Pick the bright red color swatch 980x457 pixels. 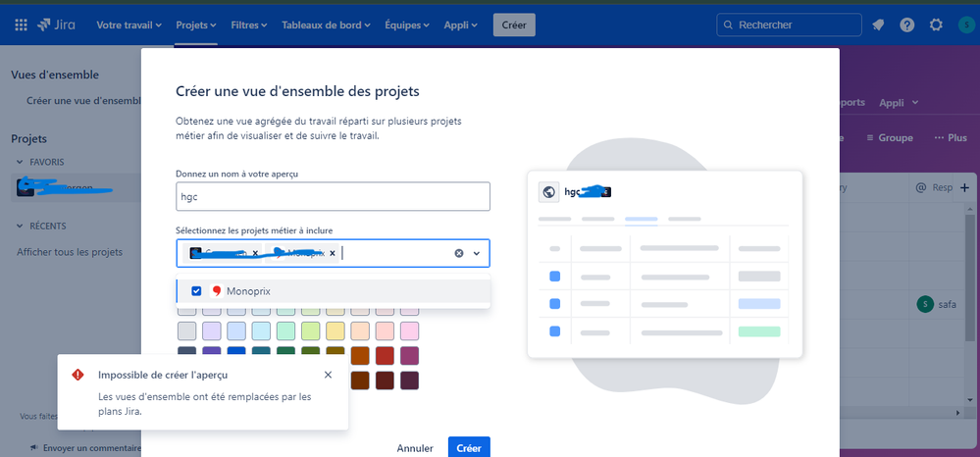tap(385, 356)
